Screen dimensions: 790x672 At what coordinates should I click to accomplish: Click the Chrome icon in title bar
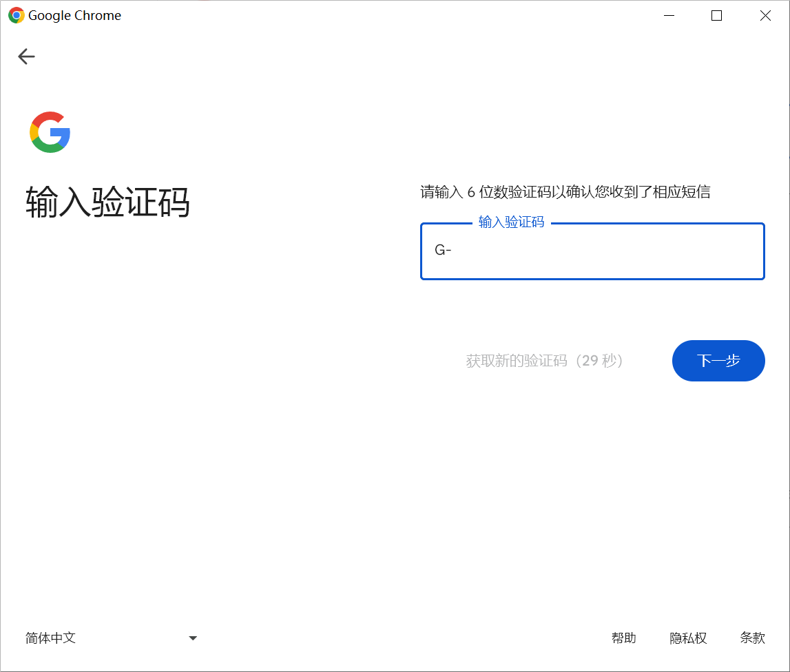[x=16, y=15]
